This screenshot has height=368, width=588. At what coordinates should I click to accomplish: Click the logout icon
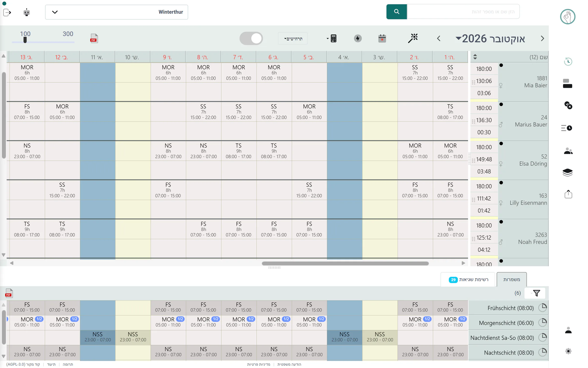tap(7, 12)
